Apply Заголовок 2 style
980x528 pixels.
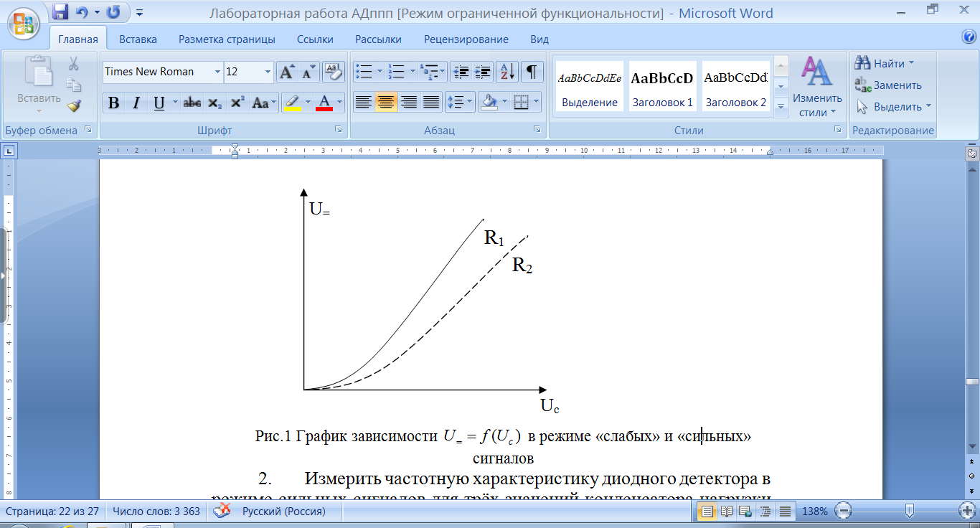tap(735, 85)
